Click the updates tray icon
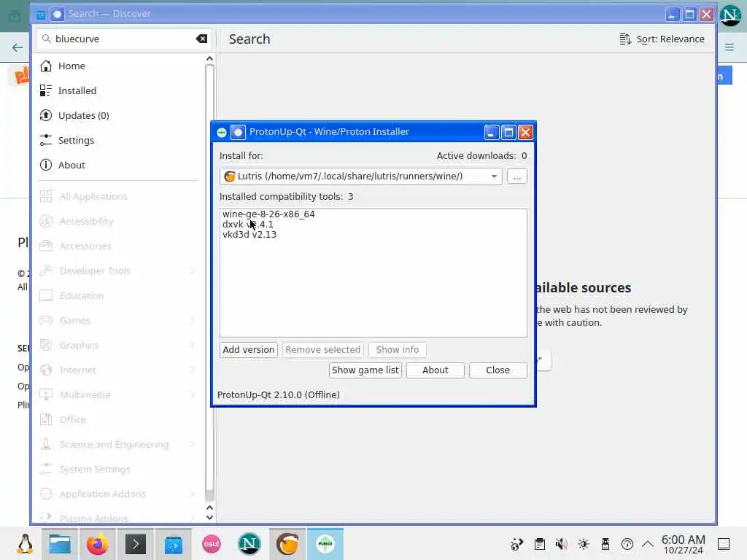This screenshot has width=747, height=560. click(x=627, y=544)
